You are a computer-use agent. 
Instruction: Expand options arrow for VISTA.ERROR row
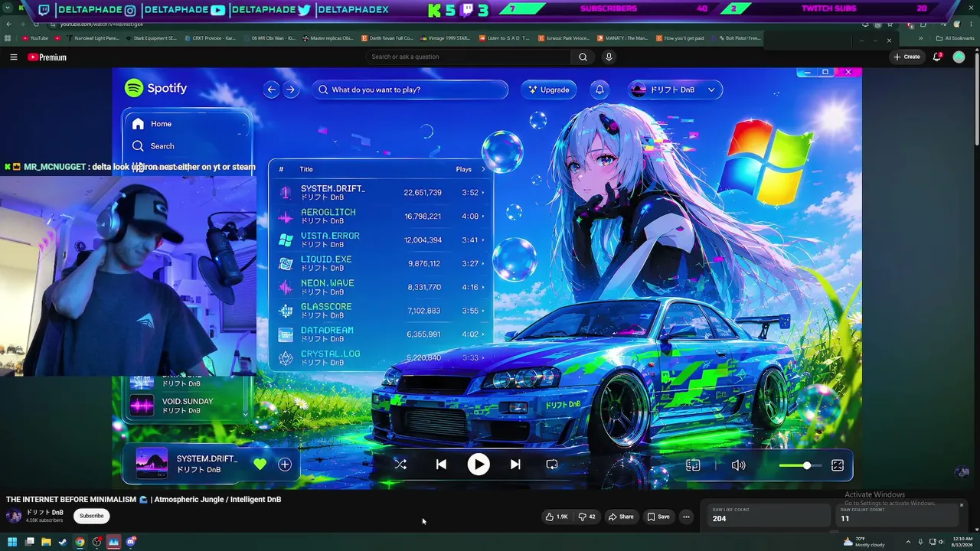click(x=482, y=240)
